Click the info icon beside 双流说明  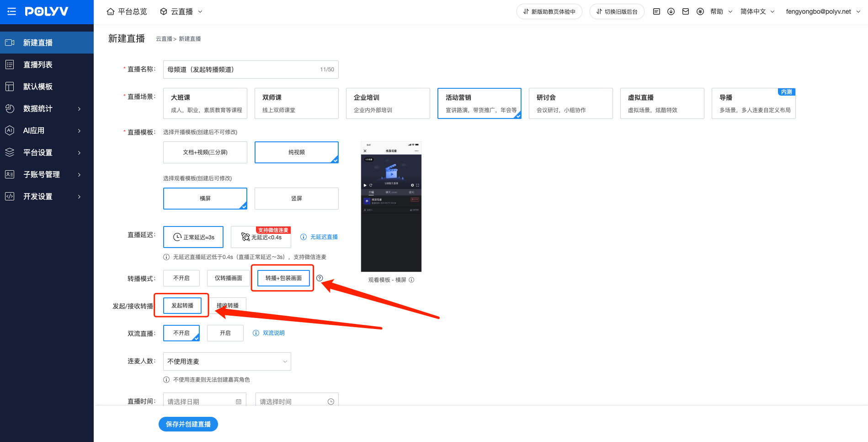tap(256, 333)
